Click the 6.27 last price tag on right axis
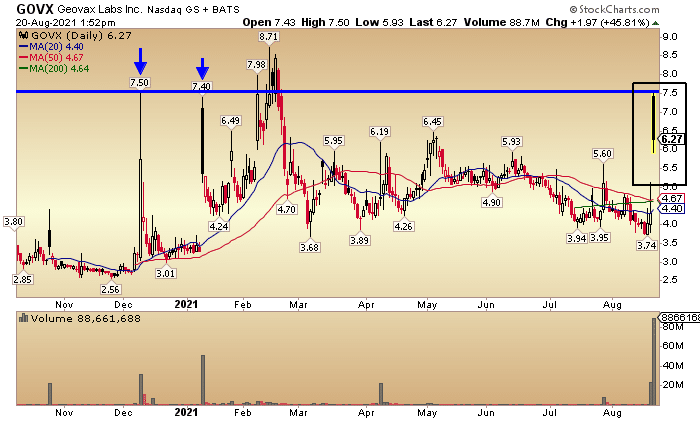This screenshot has height=421, width=700. pos(672,139)
